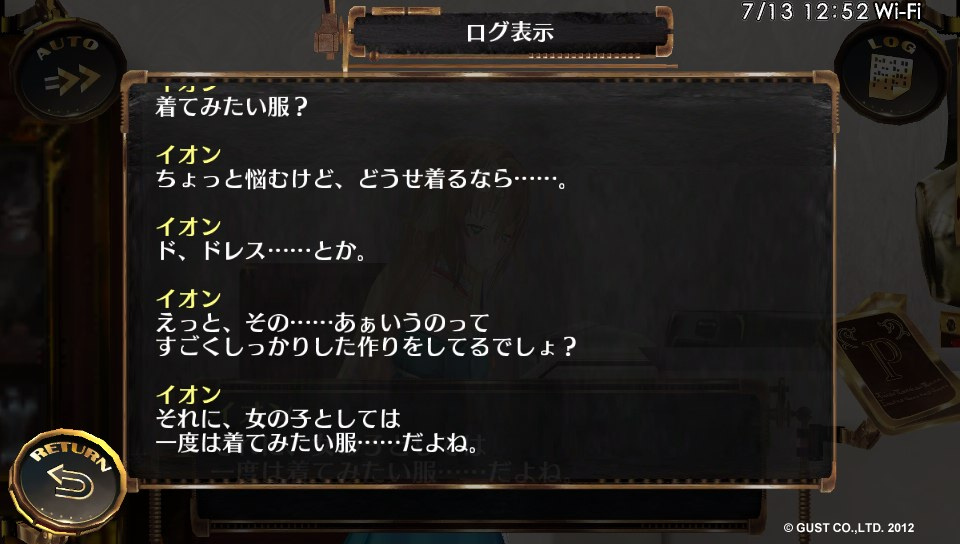Click the first speaker name イオン in yellow
The width and height of the screenshot is (960, 544).
click(x=188, y=155)
